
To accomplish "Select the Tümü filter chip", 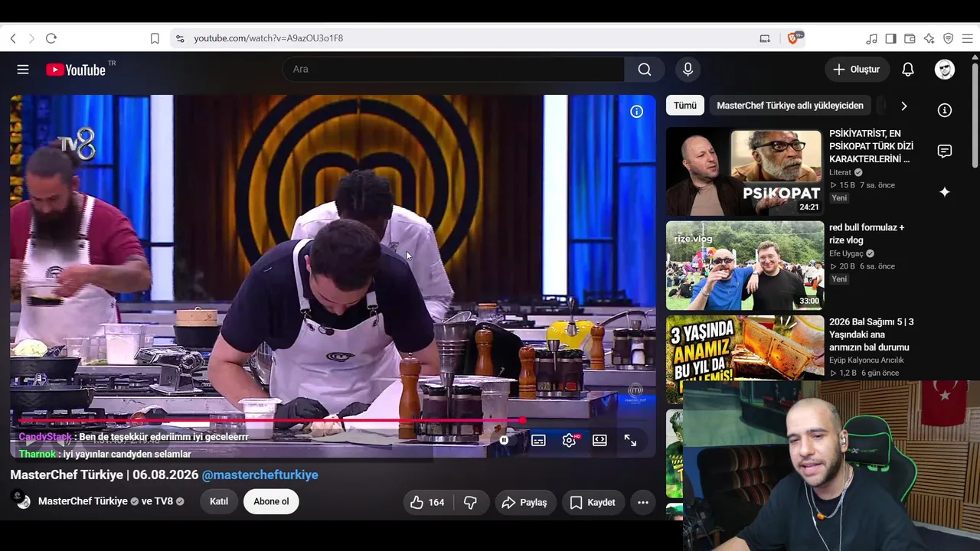I will (685, 106).
